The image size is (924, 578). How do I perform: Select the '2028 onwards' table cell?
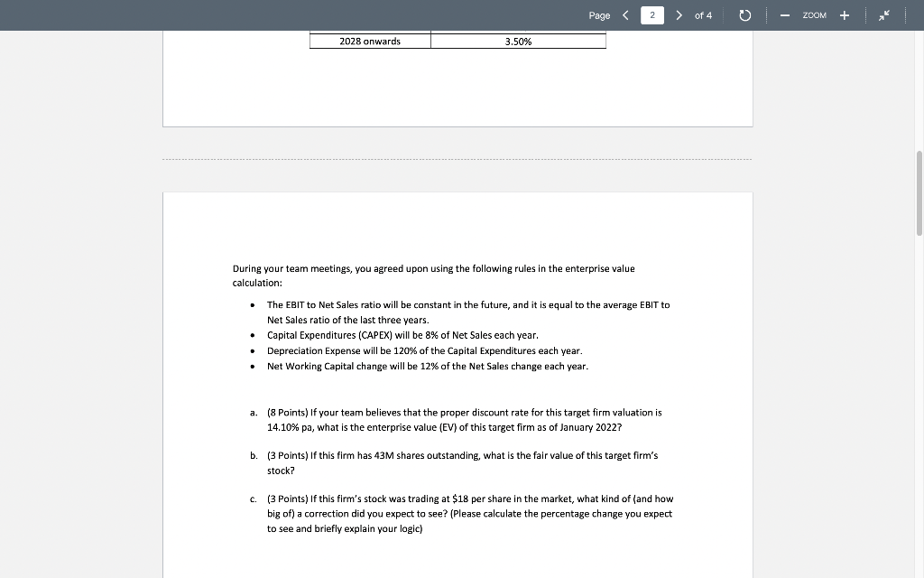pyautogui.click(x=370, y=40)
